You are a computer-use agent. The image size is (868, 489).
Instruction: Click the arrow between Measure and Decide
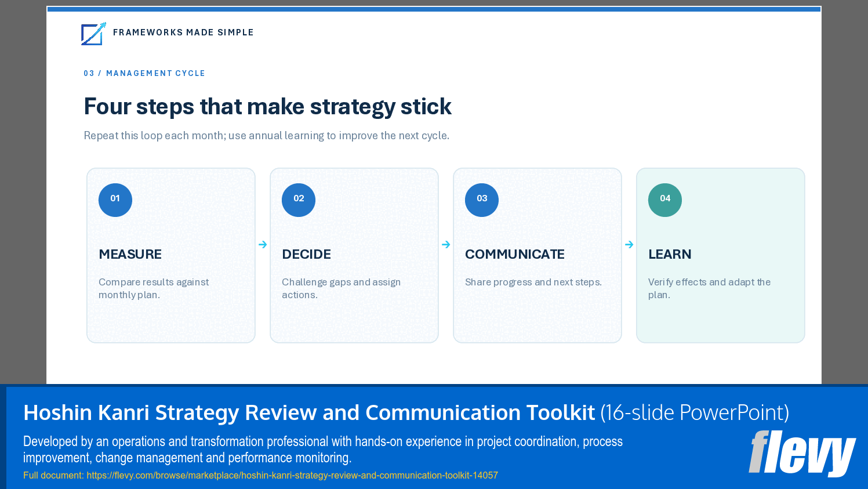(x=263, y=245)
